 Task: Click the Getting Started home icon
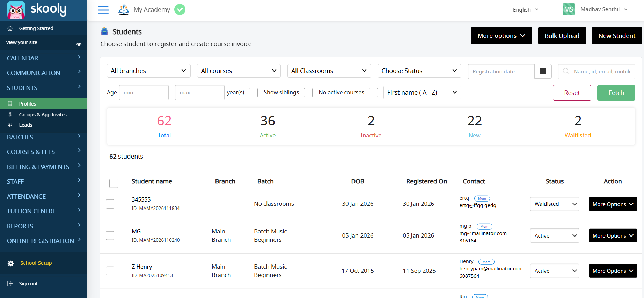click(x=10, y=28)
